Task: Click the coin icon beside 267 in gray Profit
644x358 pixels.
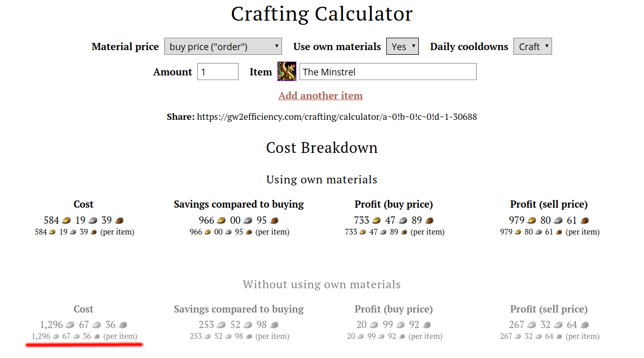Action: click(531, 324)
